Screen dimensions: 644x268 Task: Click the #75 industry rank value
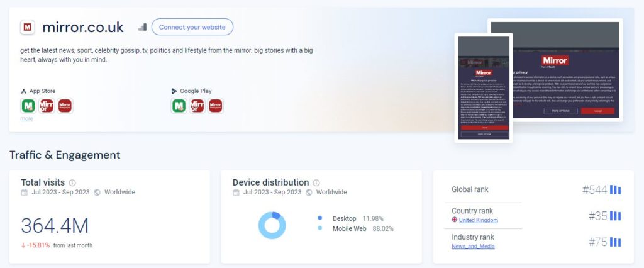597,242
